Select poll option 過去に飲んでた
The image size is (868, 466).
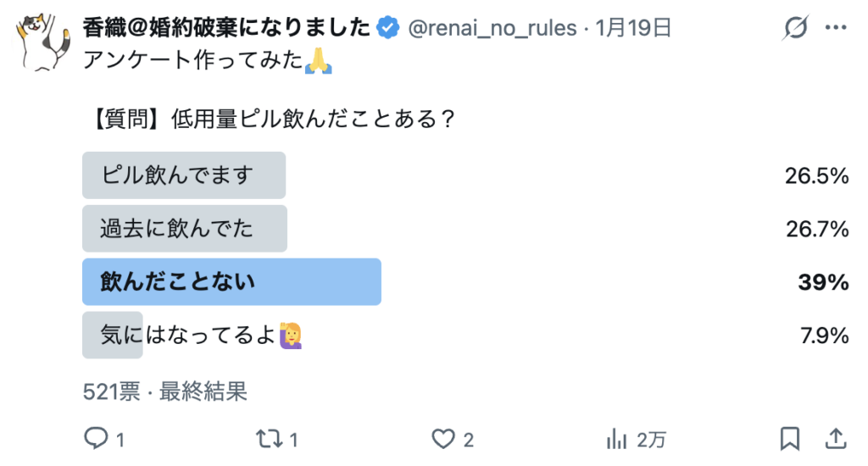tap(184, 229)
